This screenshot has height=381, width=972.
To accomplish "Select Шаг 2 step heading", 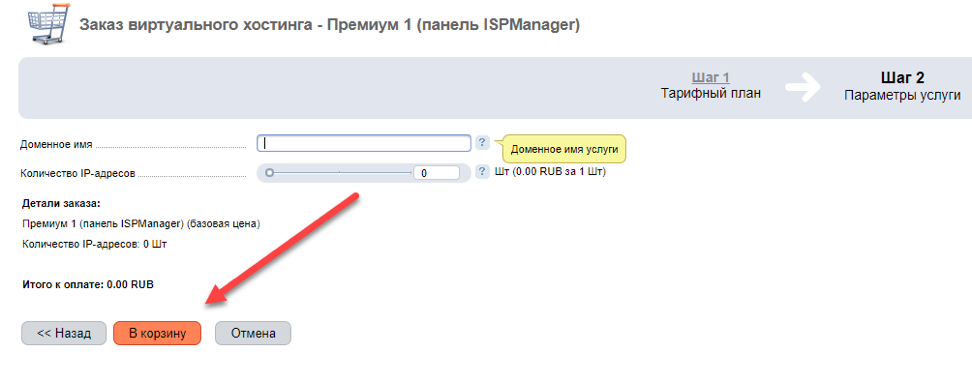I will (x=903, y=77).
